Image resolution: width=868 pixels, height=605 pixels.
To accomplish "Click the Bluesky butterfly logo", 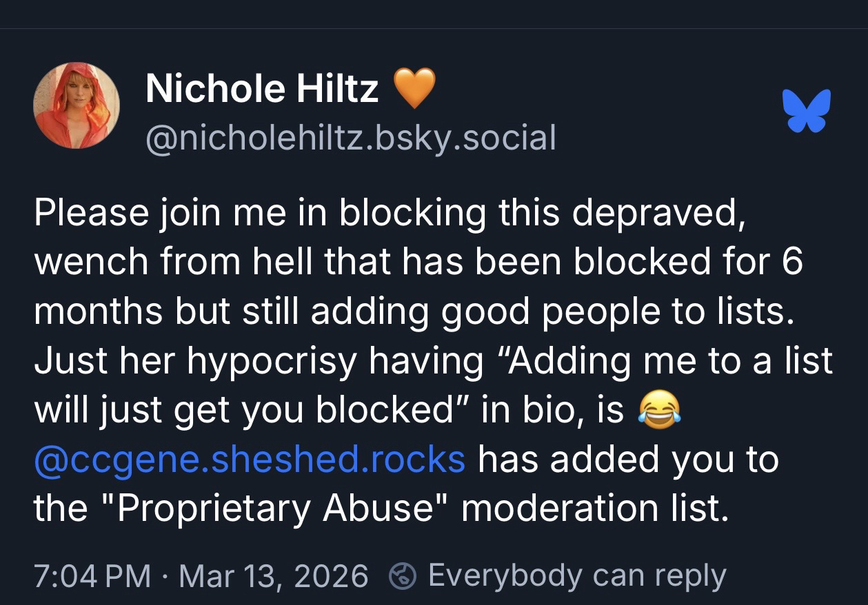I will 807,110.
